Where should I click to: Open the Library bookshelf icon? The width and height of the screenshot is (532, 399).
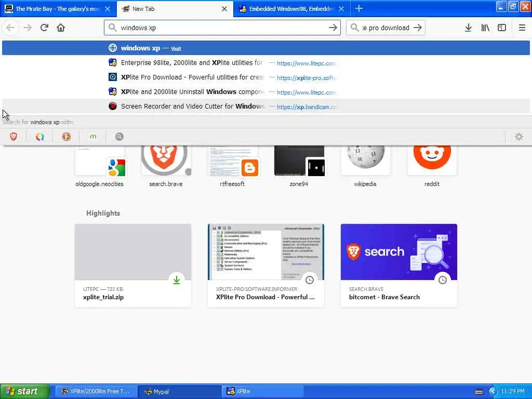coord(485,28)
